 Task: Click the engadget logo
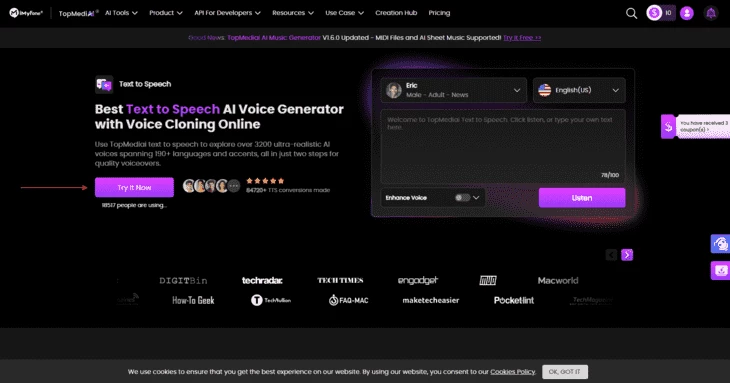pyautogui.click(x=418, y=280)
